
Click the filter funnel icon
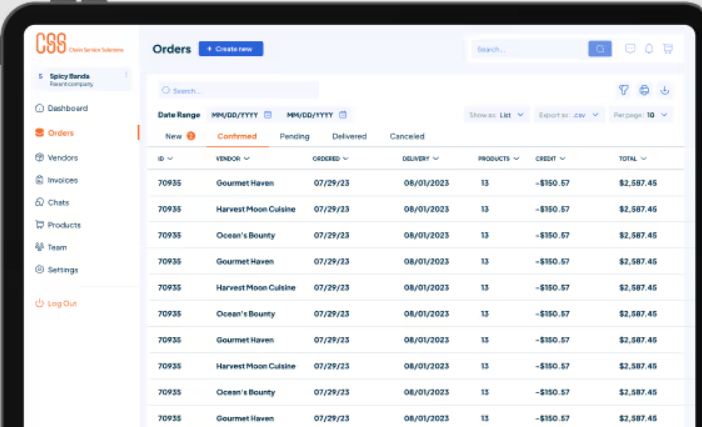click(624, 90)
